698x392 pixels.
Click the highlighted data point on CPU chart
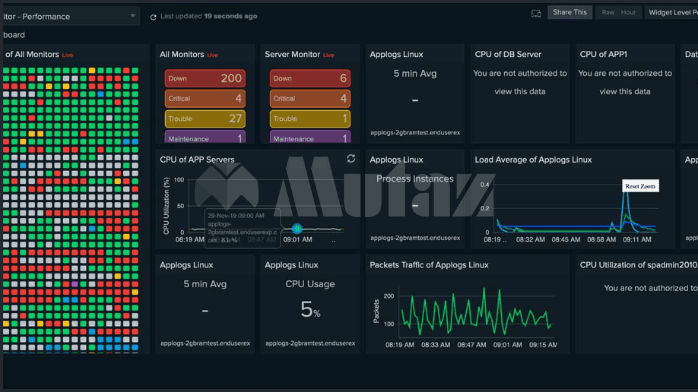click(x=297, y=229)
